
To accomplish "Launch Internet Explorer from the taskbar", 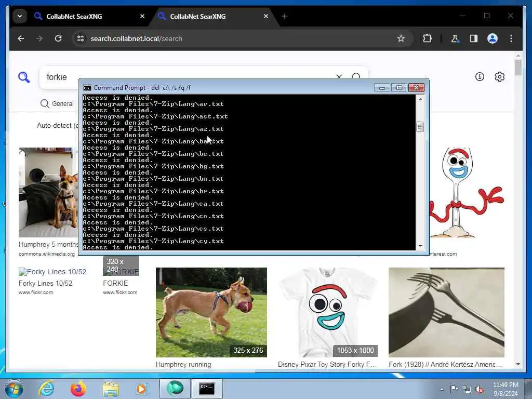I will 46,389.
